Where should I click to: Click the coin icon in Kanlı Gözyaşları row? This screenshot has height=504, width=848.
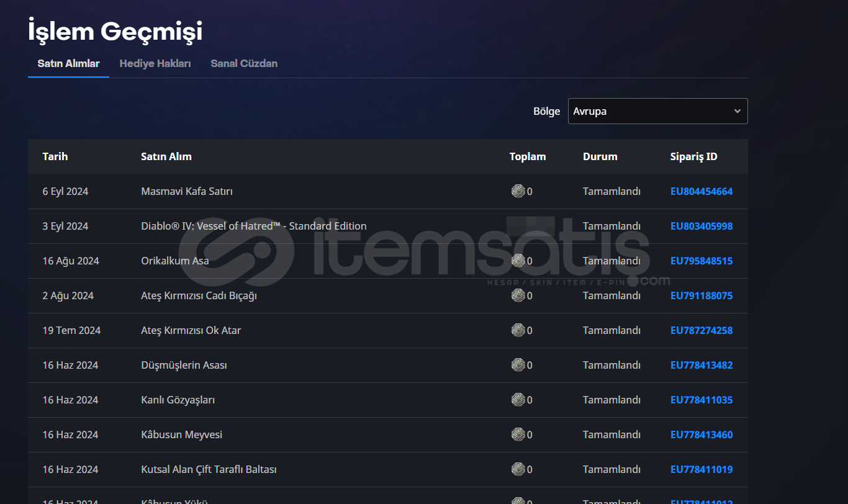pyautogui.click(x=518, y=400)
